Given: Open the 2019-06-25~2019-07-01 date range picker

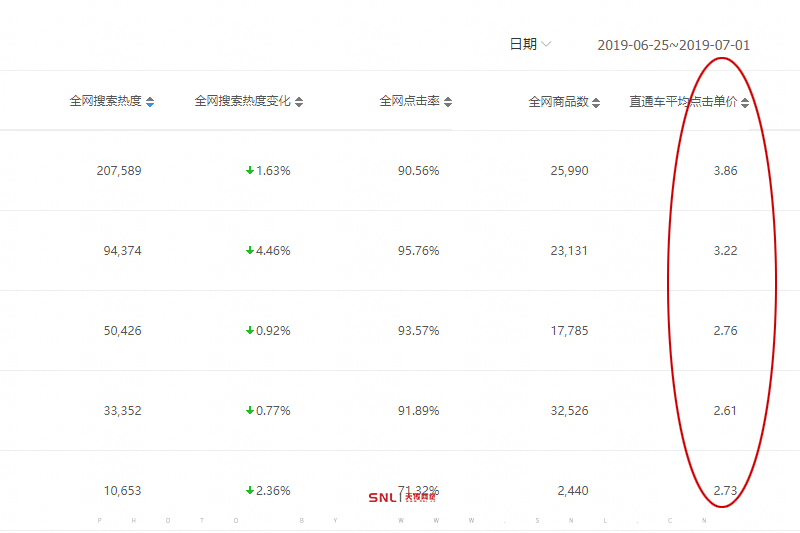Looking at the screenshot, I should (673, 45).
